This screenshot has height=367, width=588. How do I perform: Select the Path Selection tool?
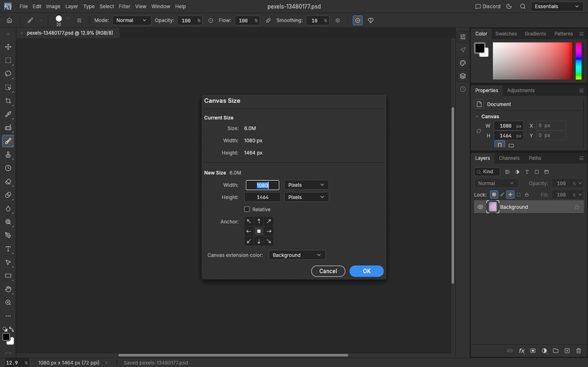pyautogui.click(x=8, y=263)
